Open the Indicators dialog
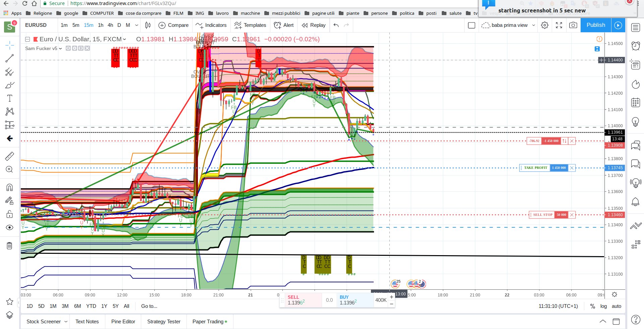The width and height of the screenshot is (644, 329). (211, 25)
